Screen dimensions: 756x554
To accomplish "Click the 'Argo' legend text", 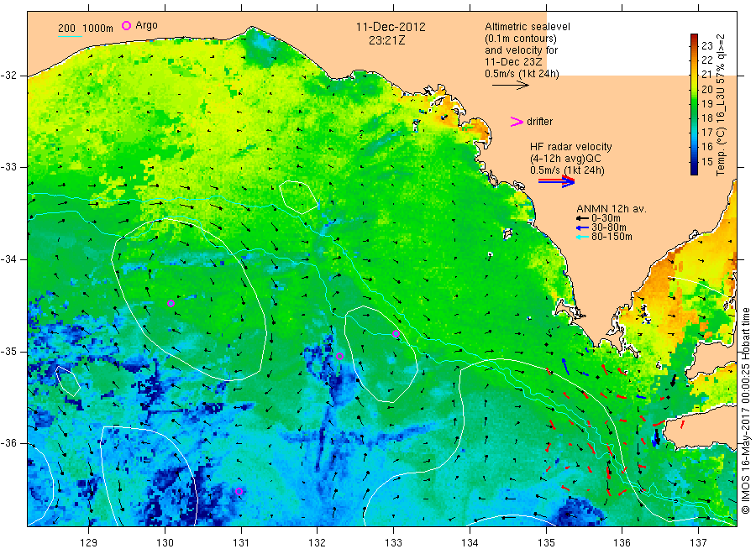I will (x=146, y=25).
